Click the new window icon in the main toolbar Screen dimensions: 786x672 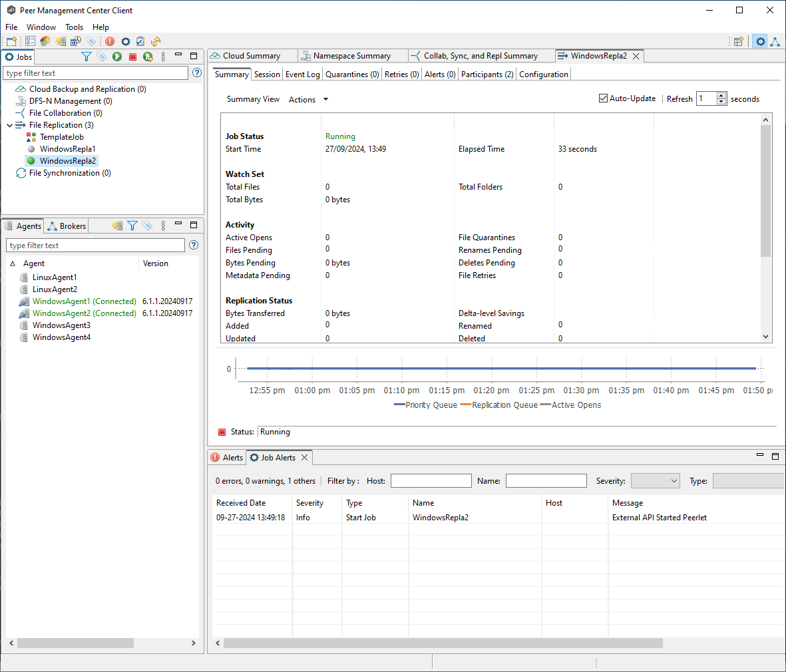[11, 41]
